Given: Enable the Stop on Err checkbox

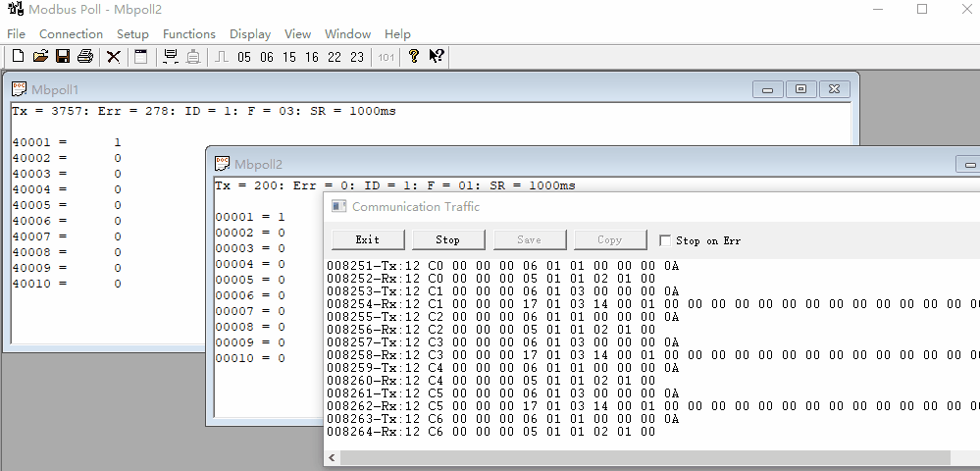Looking at the screenshot, I should (665, 240).
